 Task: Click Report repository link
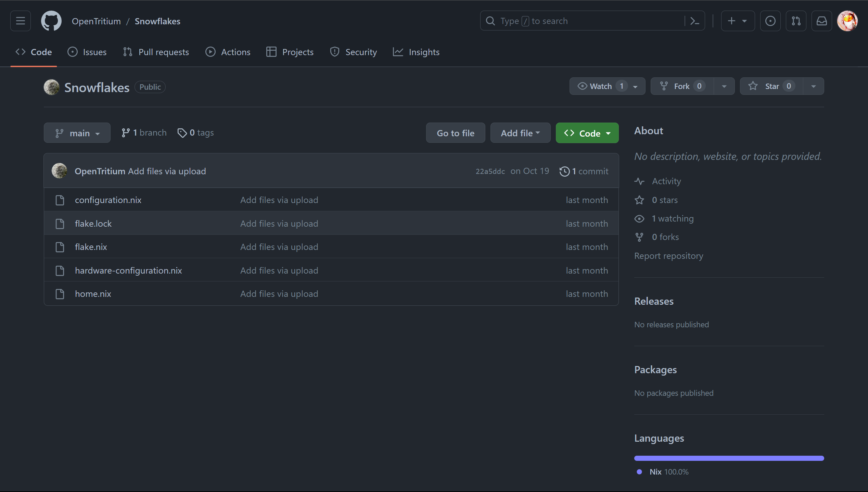668,256
